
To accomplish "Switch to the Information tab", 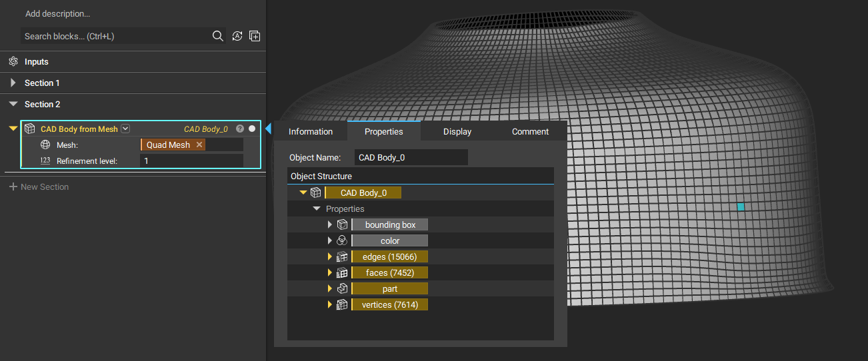I will (311, 131).
